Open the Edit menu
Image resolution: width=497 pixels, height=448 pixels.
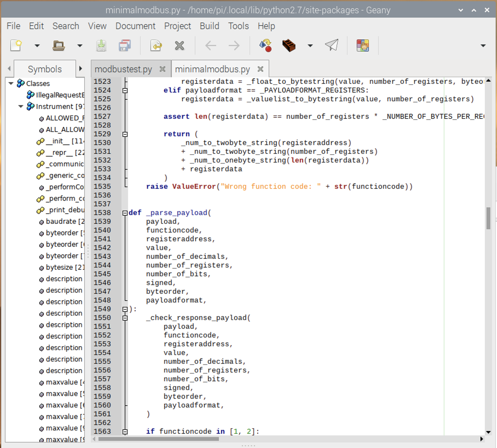point(36,26)
